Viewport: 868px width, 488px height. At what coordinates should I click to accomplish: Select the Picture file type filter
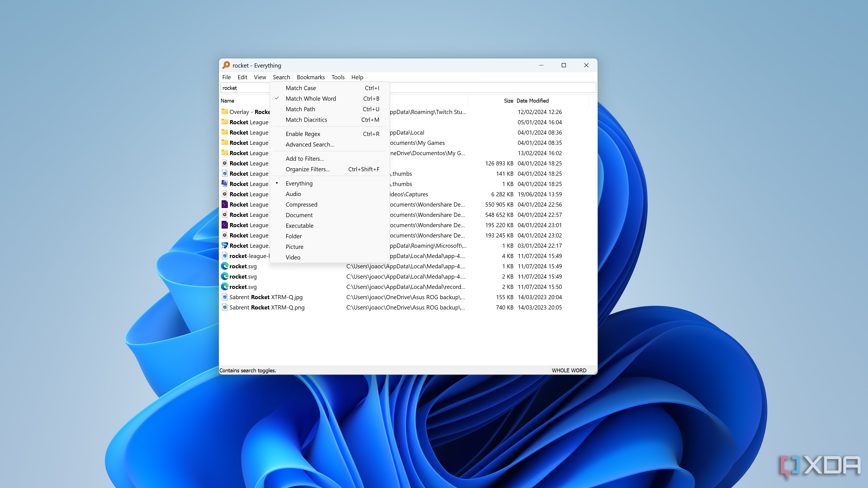tap(295, 246)
